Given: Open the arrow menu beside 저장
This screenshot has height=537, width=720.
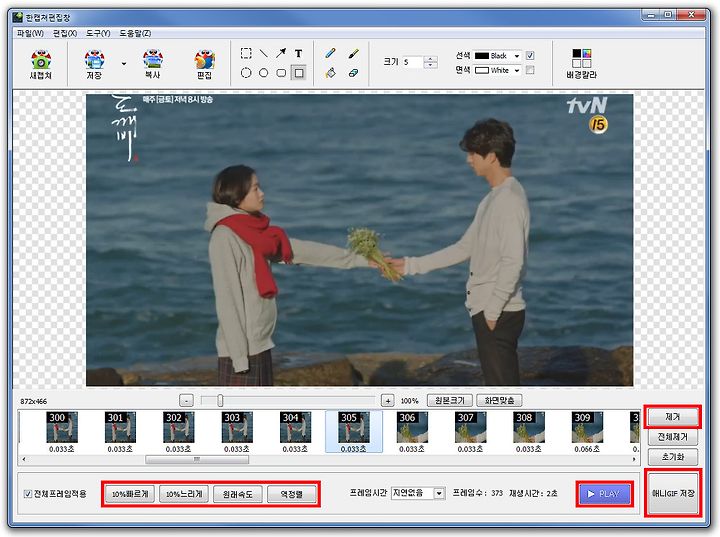Looking at the screenshot, I should [124, 63].
